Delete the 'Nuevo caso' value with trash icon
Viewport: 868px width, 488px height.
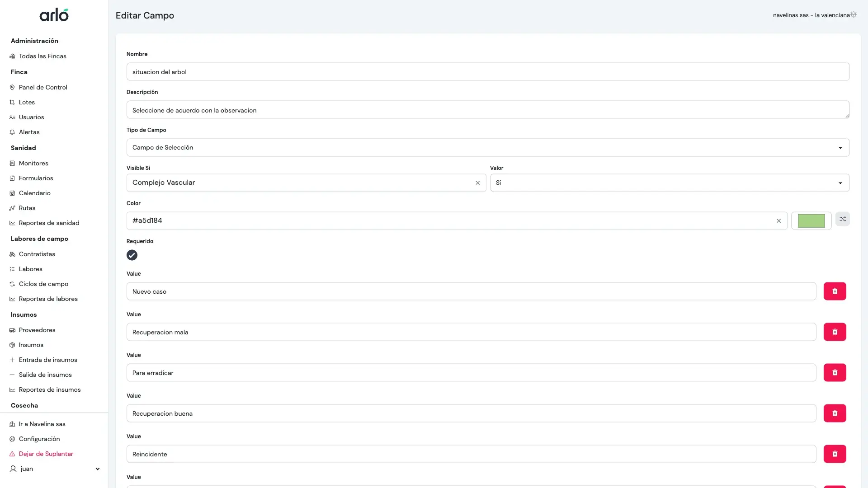coord(835,291)
